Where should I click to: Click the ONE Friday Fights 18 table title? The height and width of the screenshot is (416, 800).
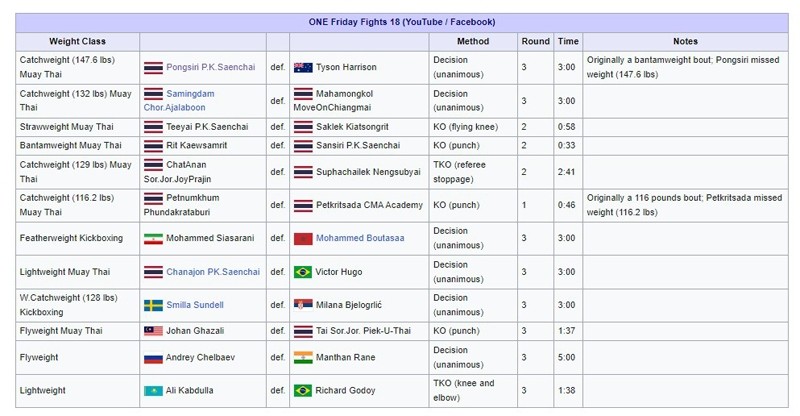click(402, 22)
